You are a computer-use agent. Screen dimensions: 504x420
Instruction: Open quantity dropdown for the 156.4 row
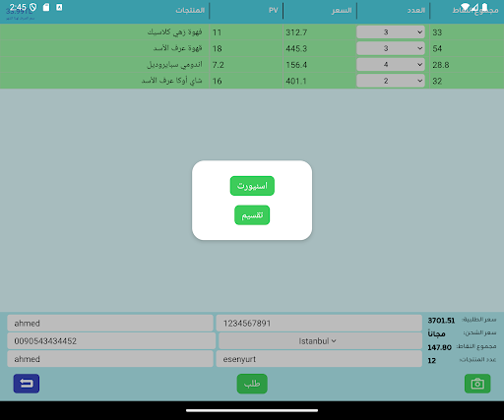click(391, 64)
